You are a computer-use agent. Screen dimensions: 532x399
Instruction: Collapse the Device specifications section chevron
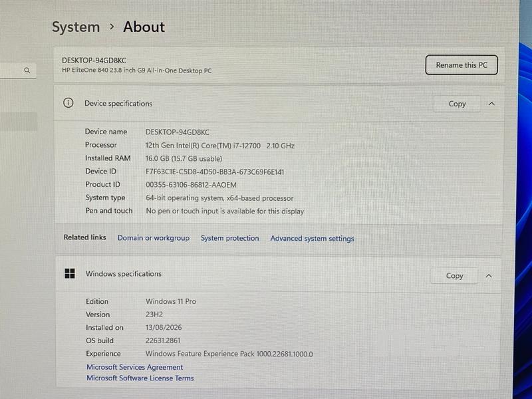pos(491,104)
